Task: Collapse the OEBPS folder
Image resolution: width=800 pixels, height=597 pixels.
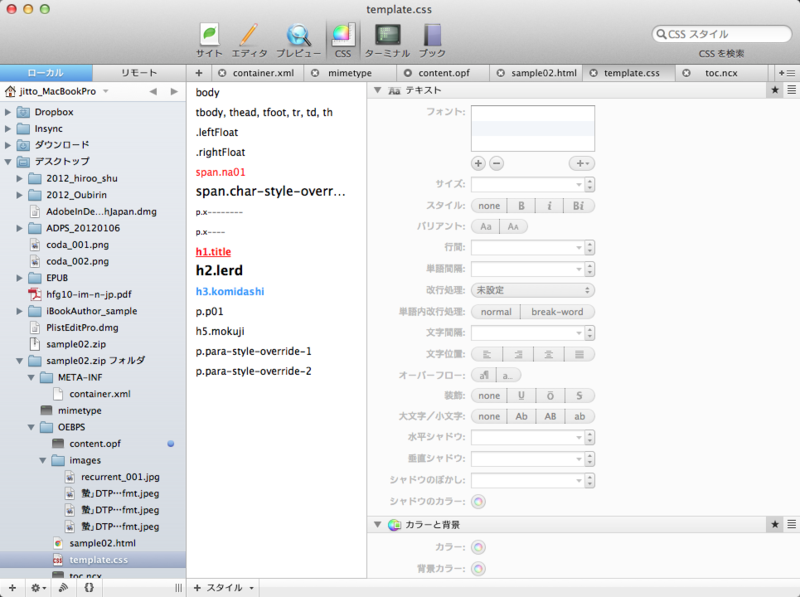Action: point(31,427)
